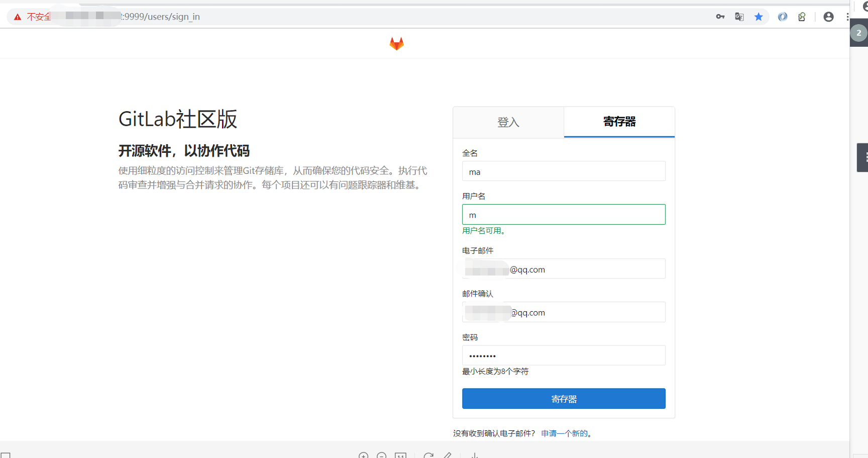Click the zoom-out icon in bottom toolbar
Viewport: 868px width, 458px height.
coord(382,455)
